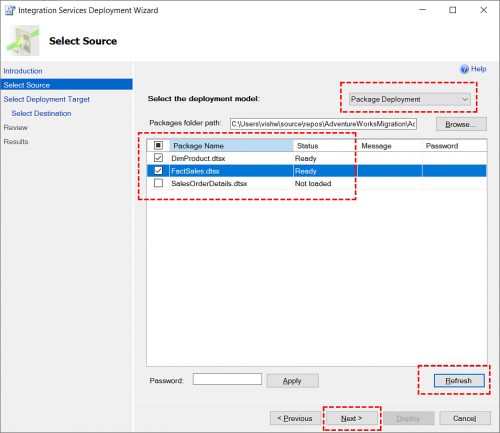Image resolution: width=500 pixels, height=433 pixels.
Task: Click the Refresh button
Action: 459,381
